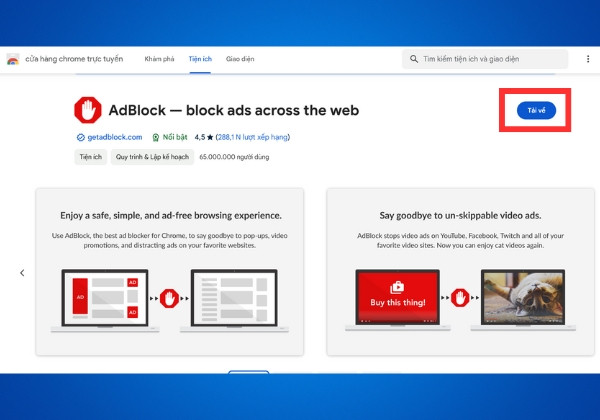Click the Nổi bật featured badge icon
Image resolution: width=600 pixels, height=420 pixels.
[155, 137]
